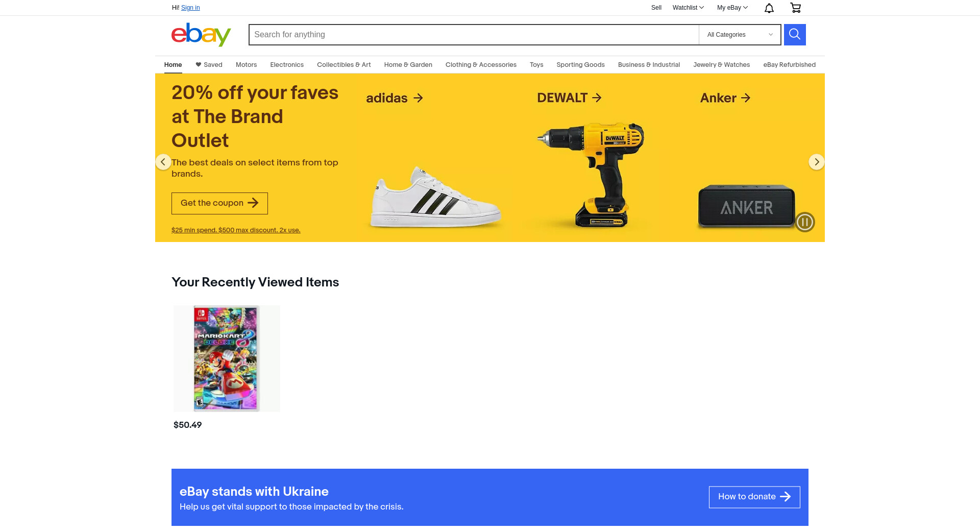Pause the banner carousel

pos(805,222)
